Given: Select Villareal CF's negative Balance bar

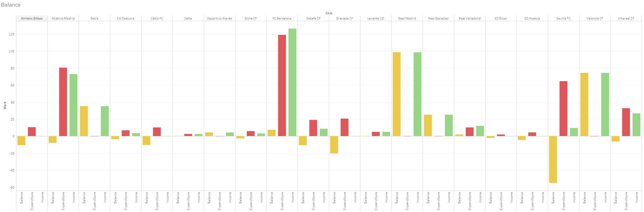Looking at the screenshot, I should [x=616, y=139].
